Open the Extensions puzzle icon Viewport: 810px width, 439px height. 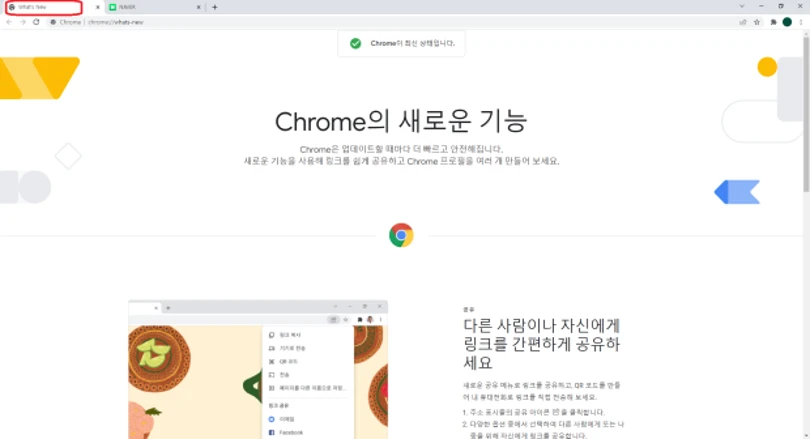773,22
